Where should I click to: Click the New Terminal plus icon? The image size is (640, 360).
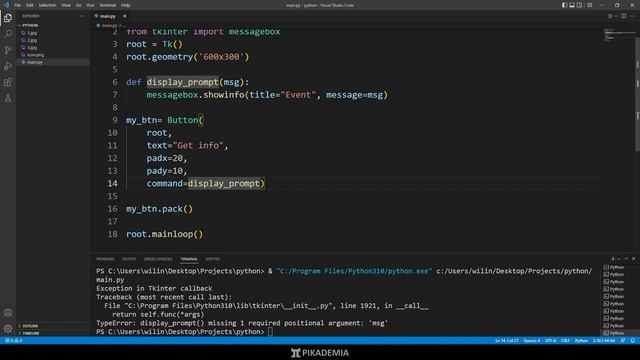pos(613,259)
